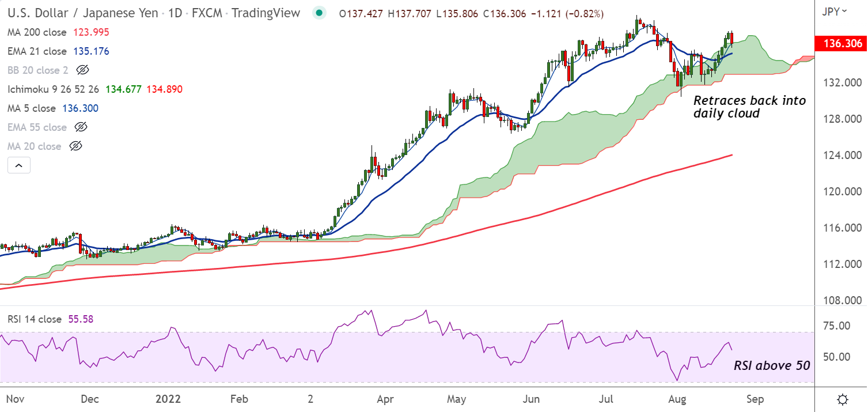Unhide the MA 20 close indicator
868x412 pixels.
click(75, 146)
